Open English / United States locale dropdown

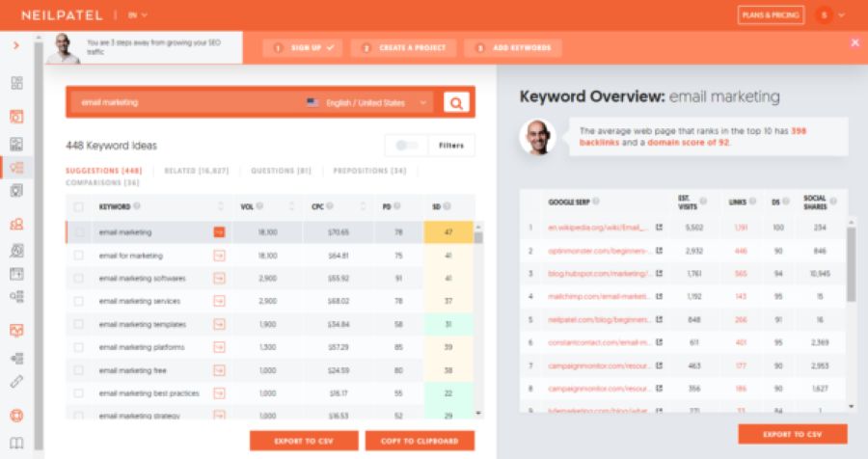tap(366, 102)
